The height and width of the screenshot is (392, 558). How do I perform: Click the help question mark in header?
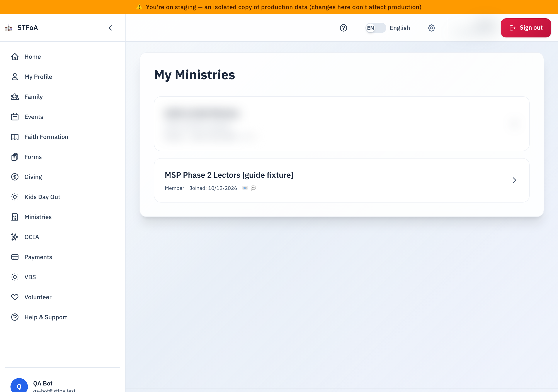pyautogui.click(x=343, y=28)
